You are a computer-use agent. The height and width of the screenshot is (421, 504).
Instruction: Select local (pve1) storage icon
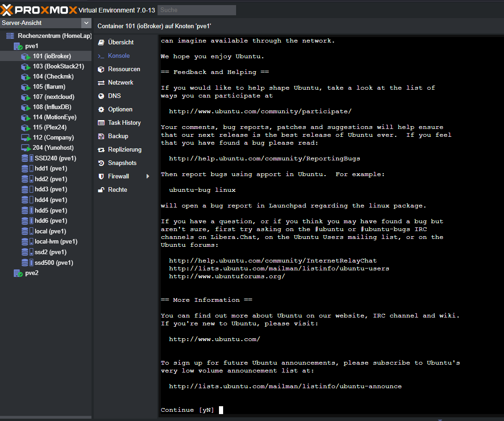27,231
